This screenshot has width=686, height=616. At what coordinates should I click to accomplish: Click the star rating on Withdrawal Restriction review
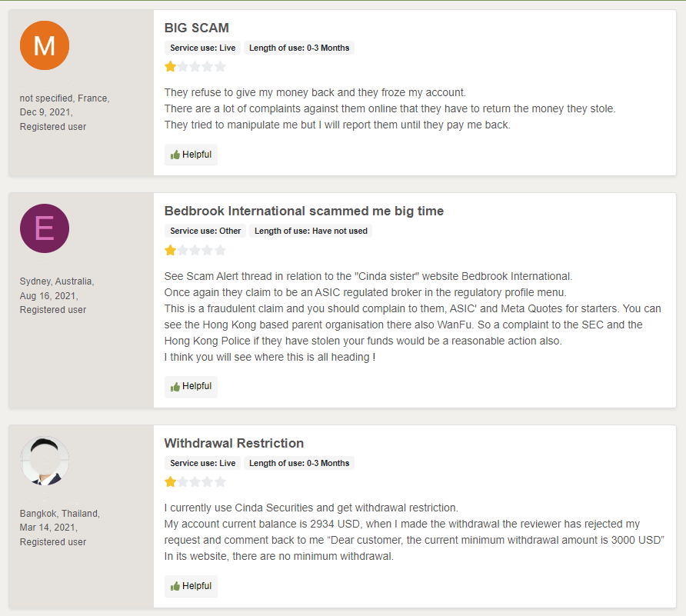click(195, 482)
